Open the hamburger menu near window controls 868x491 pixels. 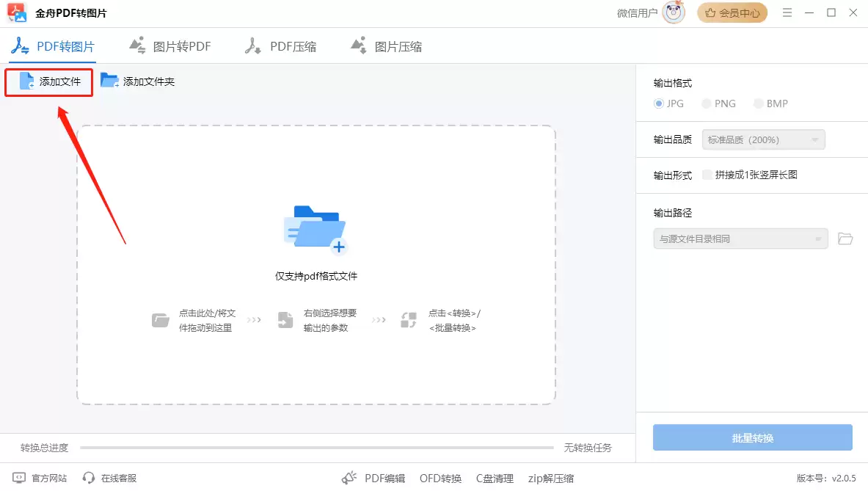click(787, 12)
